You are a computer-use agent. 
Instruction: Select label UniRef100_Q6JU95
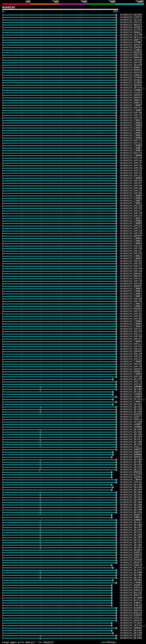(x=131, y=379)
